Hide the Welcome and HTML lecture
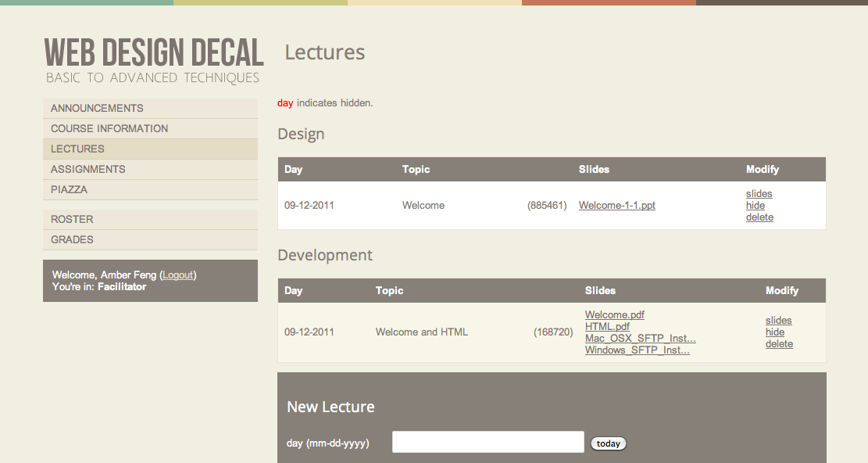Screen dimensions: 868x463 (x=775, y=332)
